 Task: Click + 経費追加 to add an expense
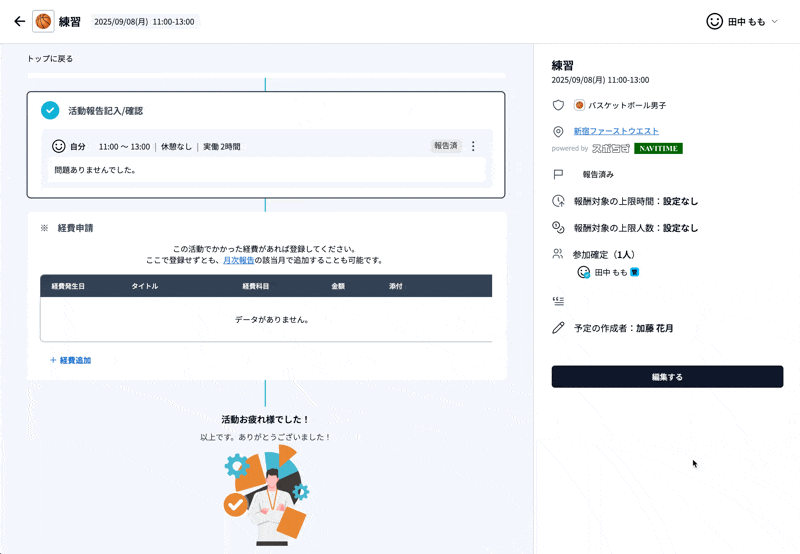click(70, 360)
